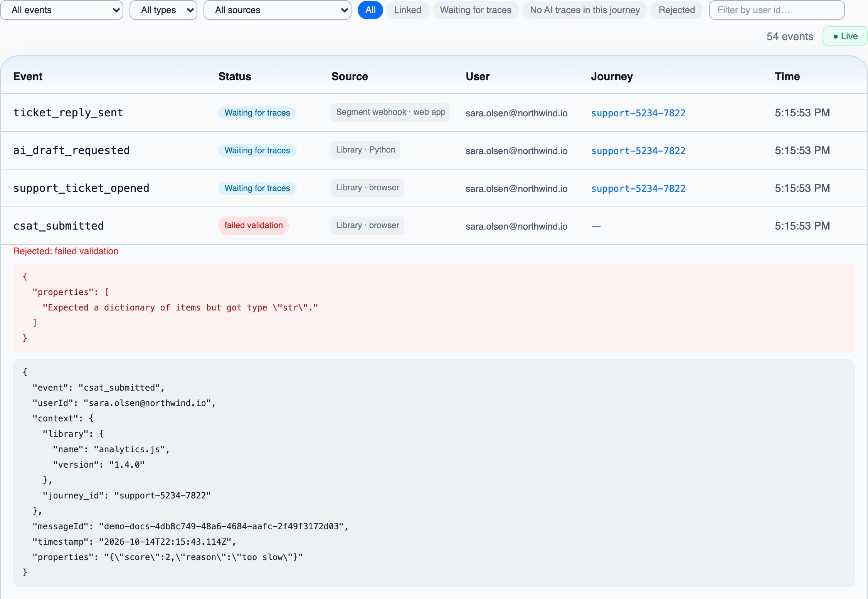This screenshot has height=599, width=868.
Task: Click the properties line in the payload
Action: pyautogui.click(x=168, y=557)
